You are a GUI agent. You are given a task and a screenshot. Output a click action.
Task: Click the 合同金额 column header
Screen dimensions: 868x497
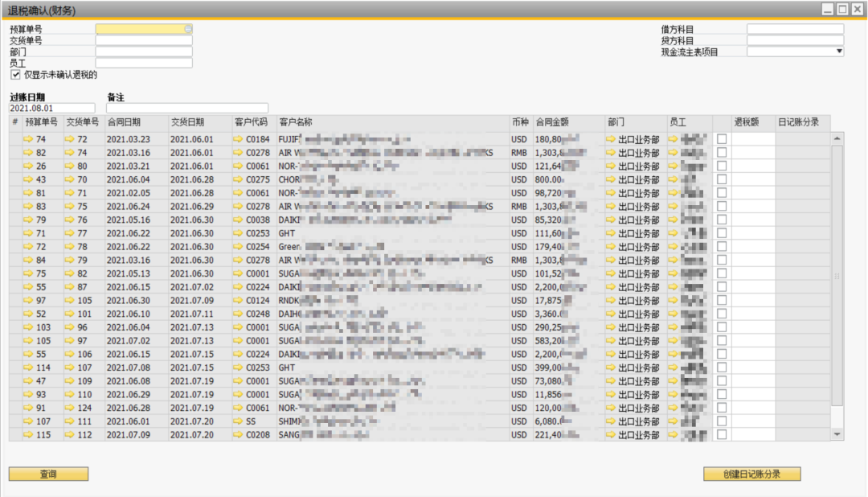coord(568,122)
